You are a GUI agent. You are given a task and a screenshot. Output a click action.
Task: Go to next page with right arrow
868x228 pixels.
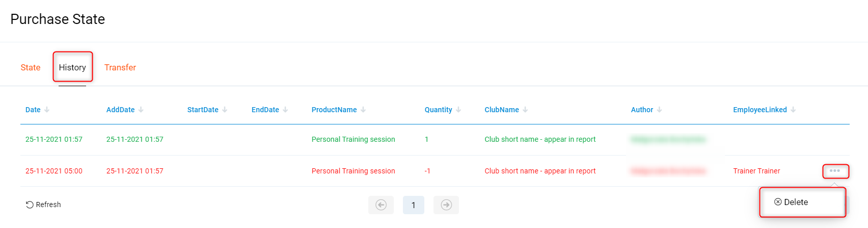[x=446, y=205]
